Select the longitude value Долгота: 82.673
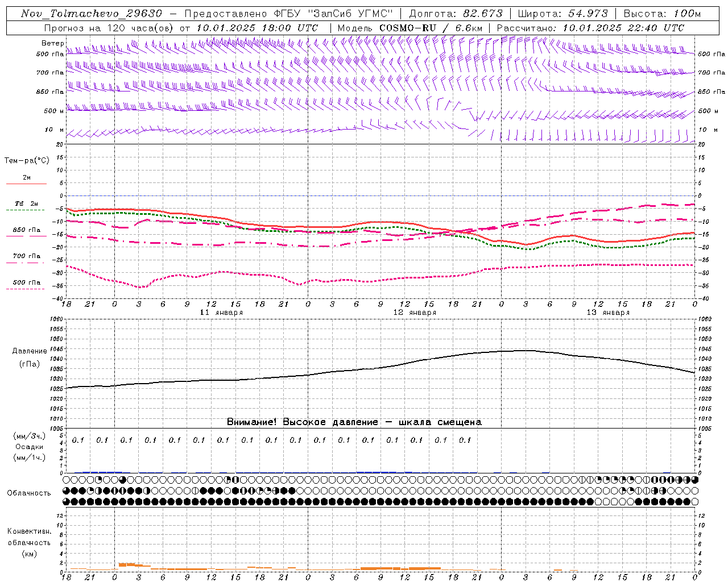This screenshot has width=728, height=582. [x=456, y=14]
